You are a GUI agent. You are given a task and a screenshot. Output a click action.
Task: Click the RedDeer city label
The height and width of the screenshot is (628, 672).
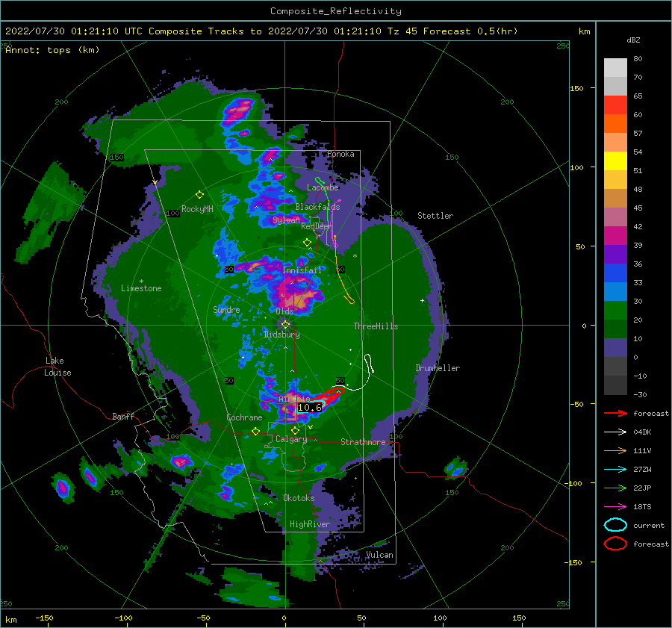317,226
